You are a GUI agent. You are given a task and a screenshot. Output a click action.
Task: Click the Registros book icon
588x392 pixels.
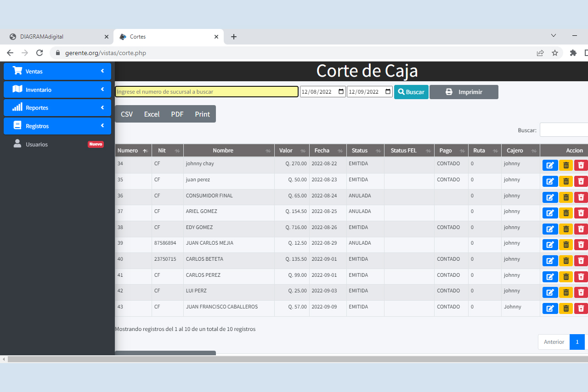(x=17, y=125)
